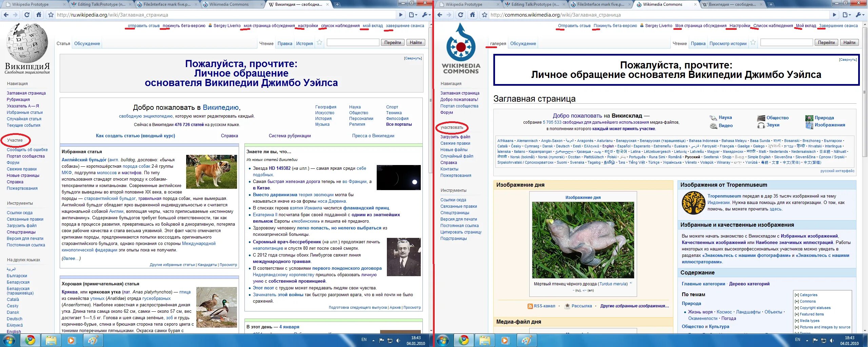Viewport: 868px width, 347px height.
Task: Click the Home icon in the left Wikipedia window
Action: pyautogui.click(x=39, y=15)
